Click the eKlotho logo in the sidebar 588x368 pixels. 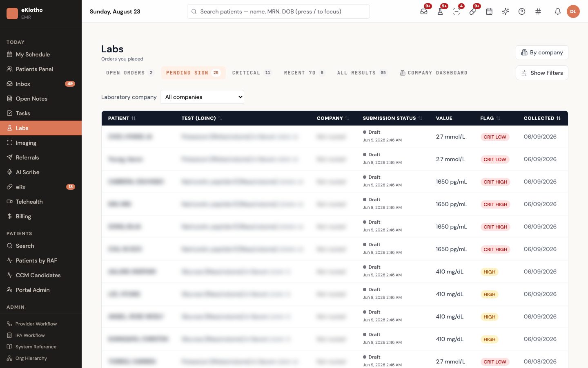[12, 13]
